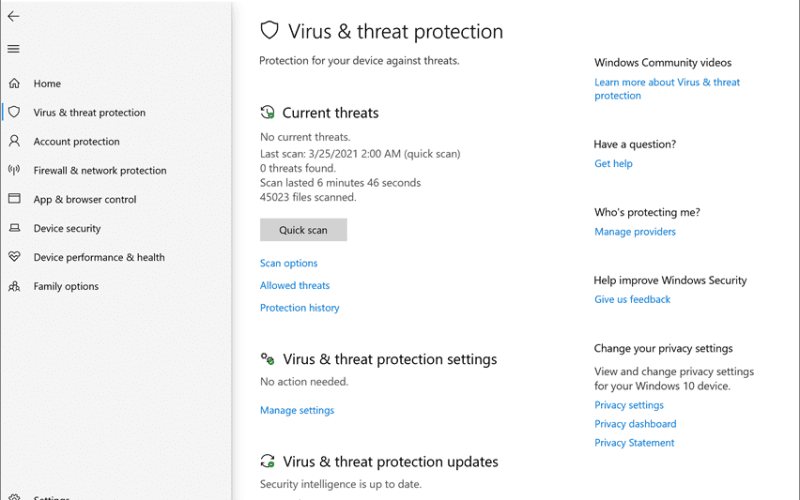View Allowed threats
The width and height of the screenshot is (800, 500).
[x=295, y=285]
